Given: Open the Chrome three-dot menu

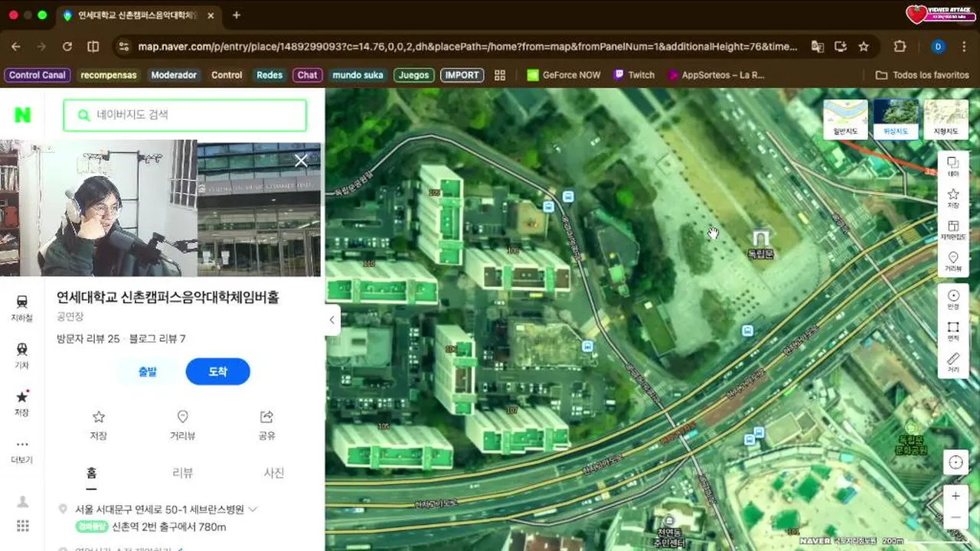Looking at the screenshot, I should click(x=963, y=47).
